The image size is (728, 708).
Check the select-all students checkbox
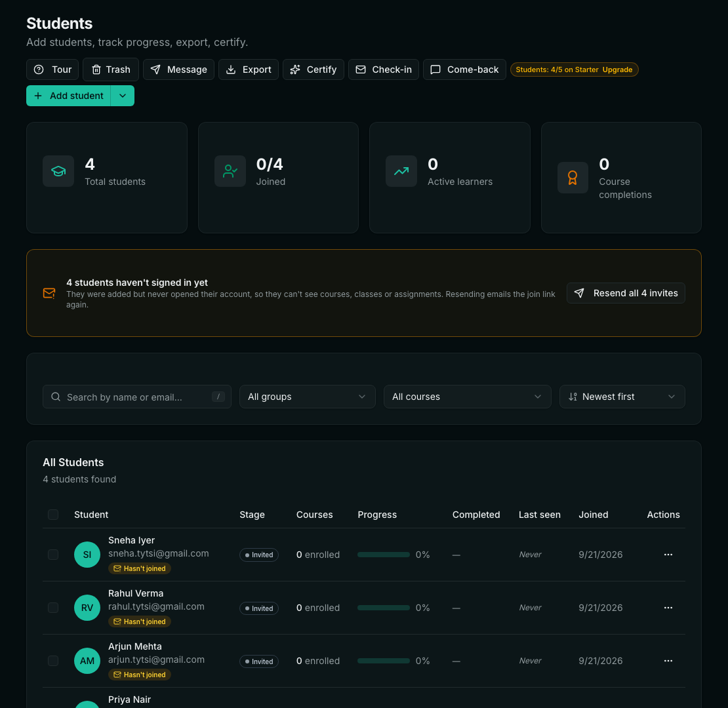[53, 515]
